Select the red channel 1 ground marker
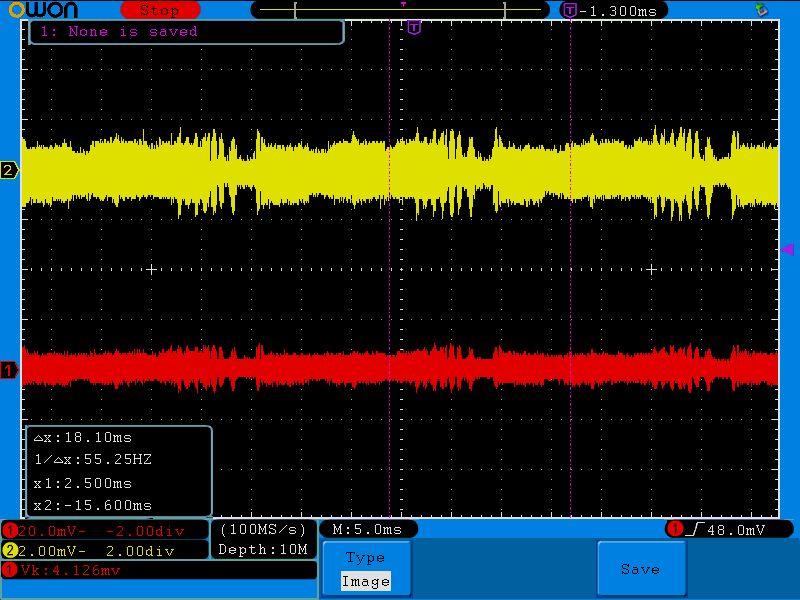Image resolution: width=800 pixels, height=600 pixels. (9, 371)
